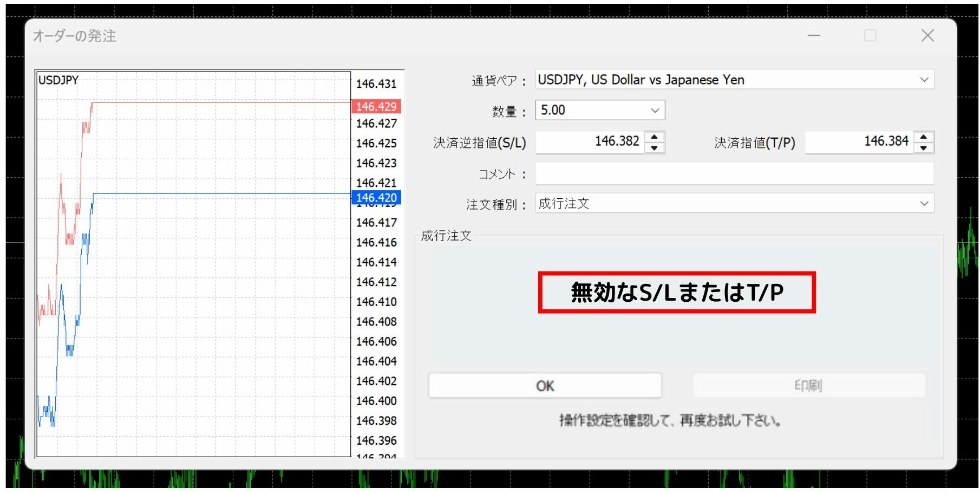Expand the 数量 volume dropdown arrow
This screenshot has width=980, height=493.
pos(655,111)
